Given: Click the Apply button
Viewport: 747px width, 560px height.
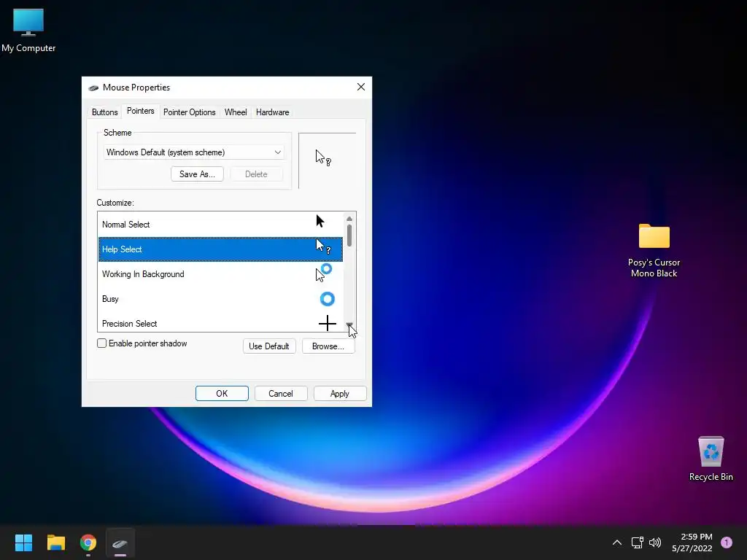Looking at the screenshot, I should pos(340,393).
